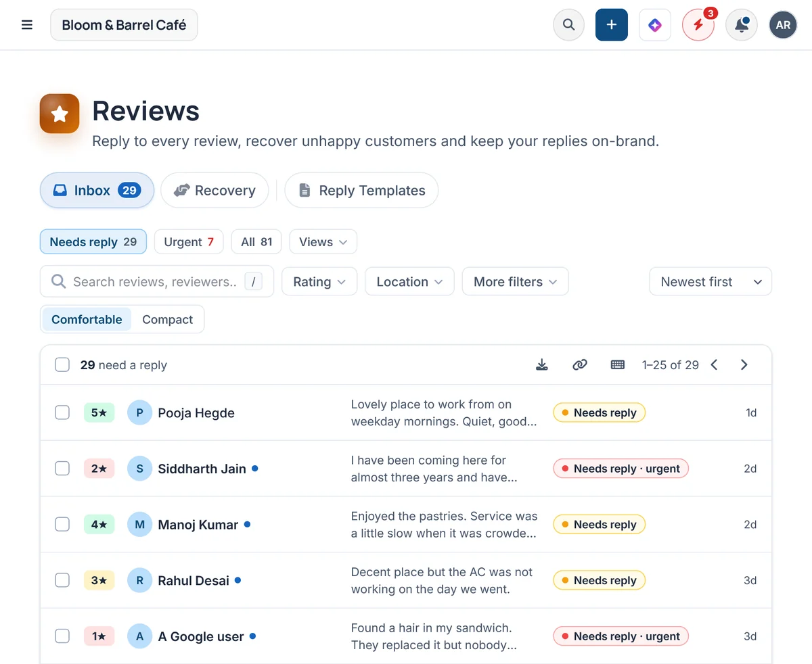
Task: Click the 1-star rating badge for A Google user
Action: click(x=99, y=636)
